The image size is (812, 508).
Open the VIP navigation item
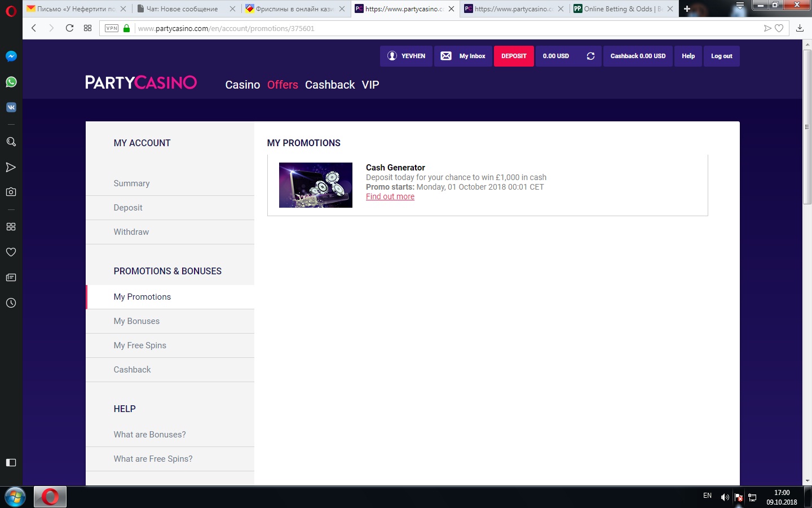(x=370, y=85)
